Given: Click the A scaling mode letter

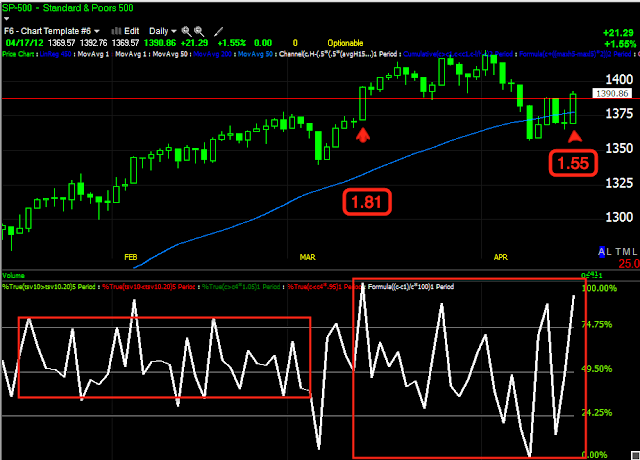Looking at the screenshot, I should pos(602,252).
